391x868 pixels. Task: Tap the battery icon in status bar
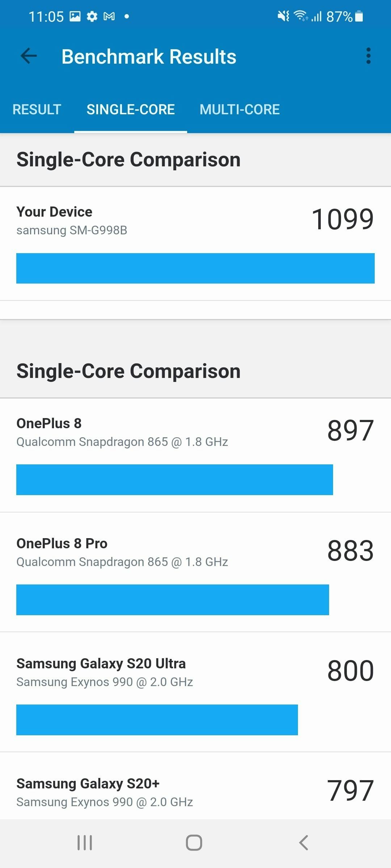click(x=359, y=16)
